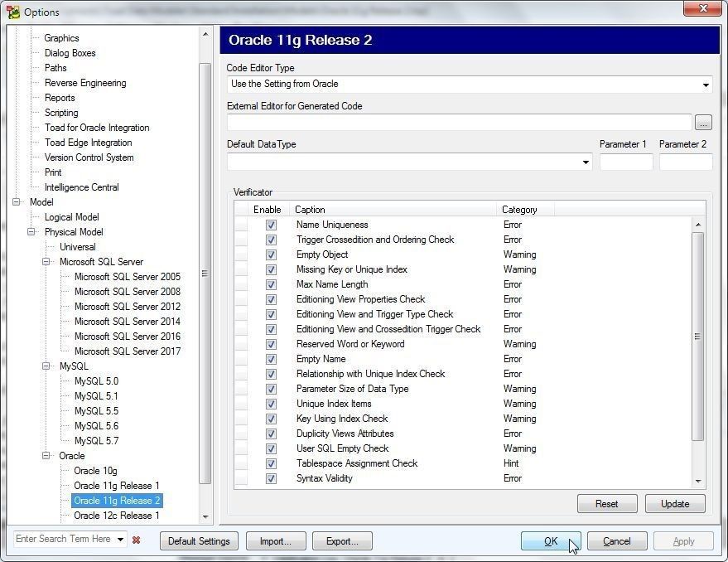The width and height of the screenshot is (728, 562).
Task: Select Graphics in the options tree
Action: click(x=62, y=38)
